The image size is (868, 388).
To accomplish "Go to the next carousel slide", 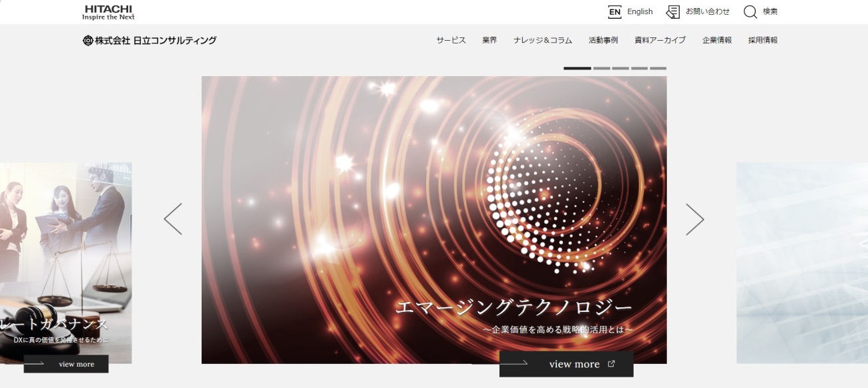I will pos(695,219).
